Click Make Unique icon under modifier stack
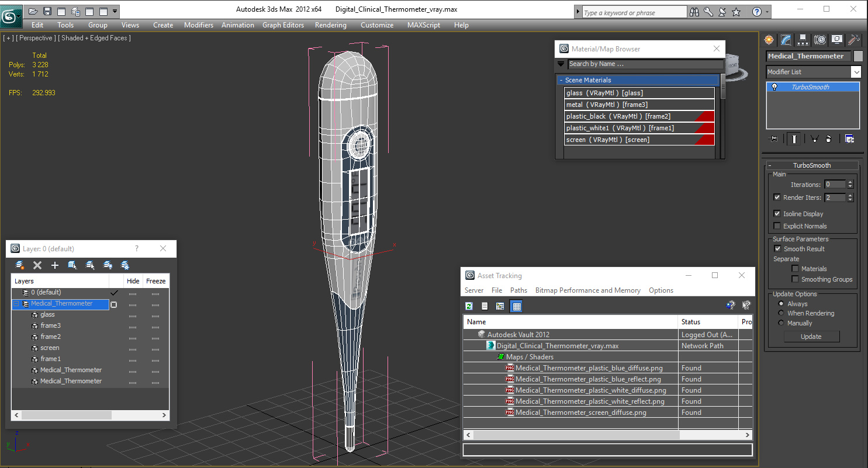The image size is (868, 468). (x=814, y=138)
